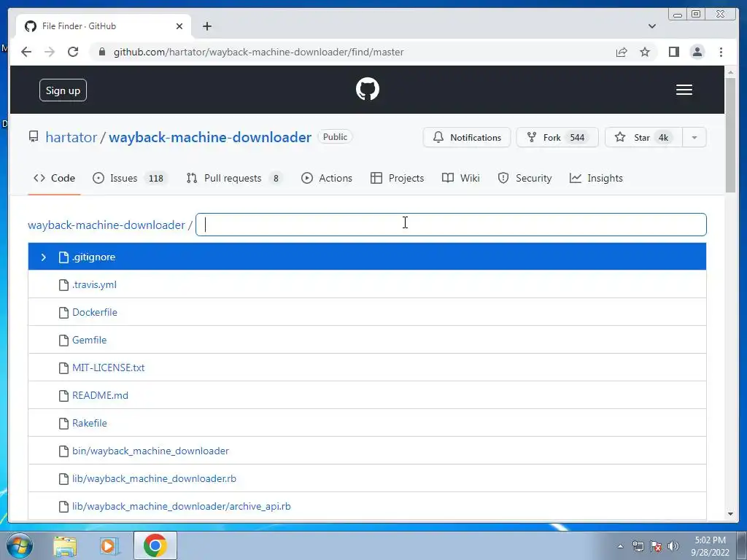This screenshot has height=560, width=747.
Task: Click the volume speaker tray icon
Action: [x=673, y=546]
